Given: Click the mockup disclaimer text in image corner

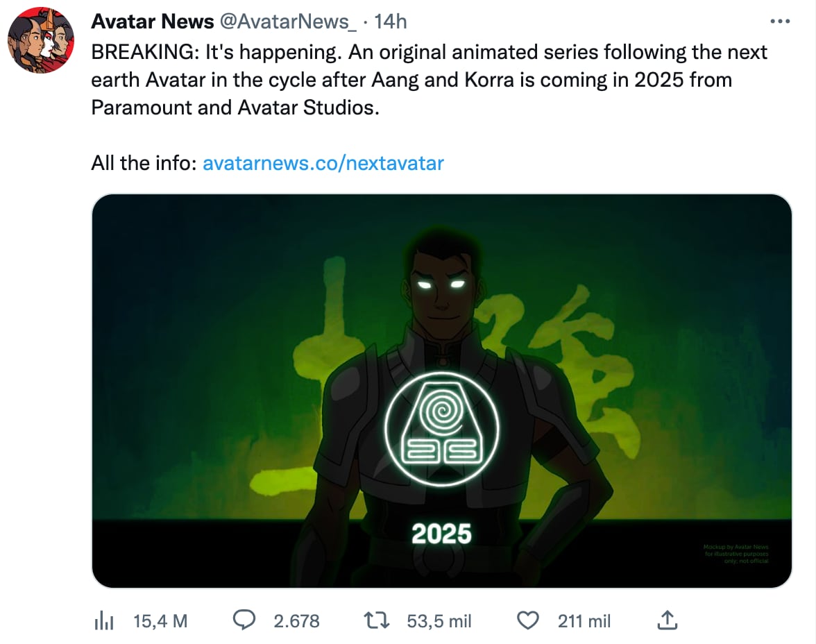Looking at the screenshot, I should pyautogui.click(x=736, y=554).
